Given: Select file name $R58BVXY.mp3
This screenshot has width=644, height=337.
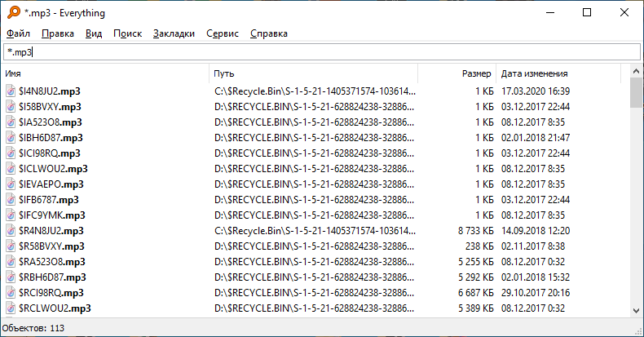Looking at the screenshot, I should click(x=51, y=246).
